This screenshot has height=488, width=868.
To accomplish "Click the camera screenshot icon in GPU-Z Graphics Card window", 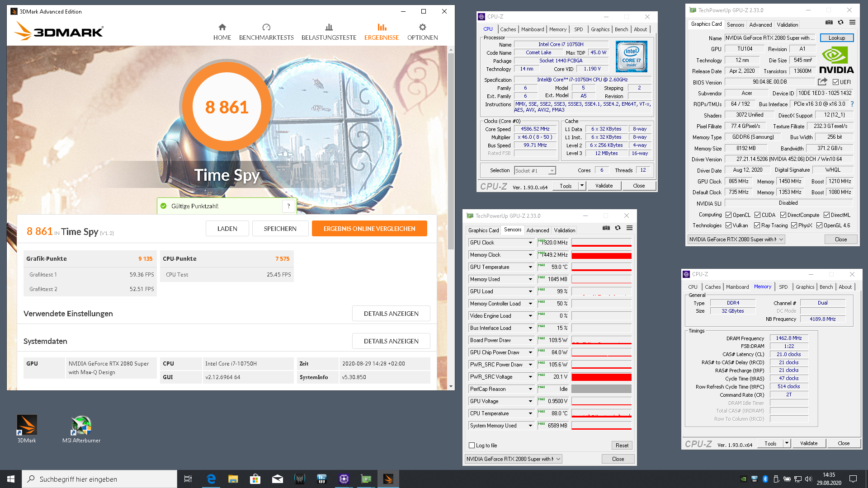I will [829, 22].
